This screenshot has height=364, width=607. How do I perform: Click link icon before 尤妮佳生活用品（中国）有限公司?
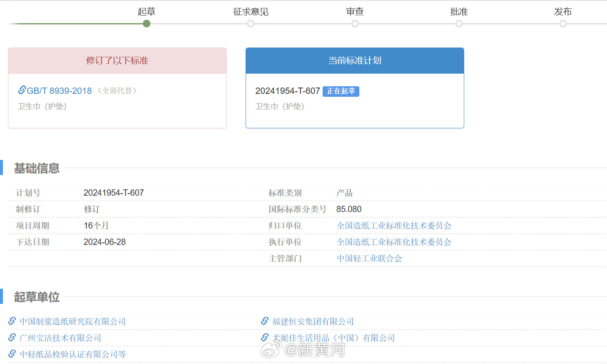[x=265, y=337]
